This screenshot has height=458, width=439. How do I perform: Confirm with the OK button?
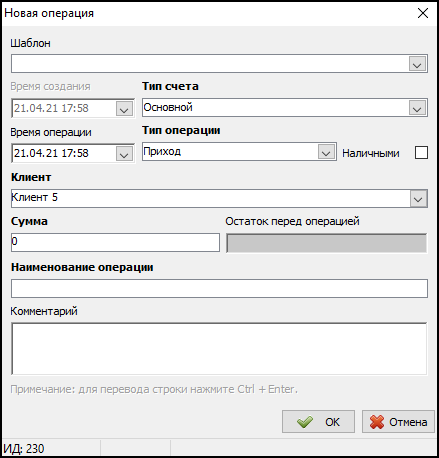pos(318,422)
